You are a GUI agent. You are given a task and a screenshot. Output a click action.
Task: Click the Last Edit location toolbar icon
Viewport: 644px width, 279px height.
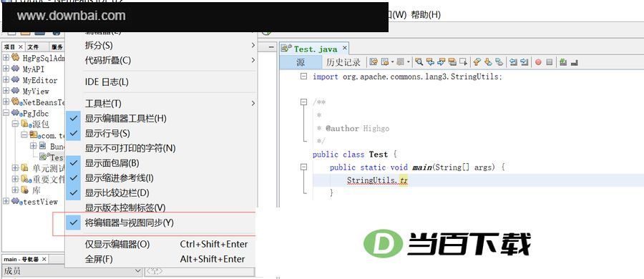[374, 62]
